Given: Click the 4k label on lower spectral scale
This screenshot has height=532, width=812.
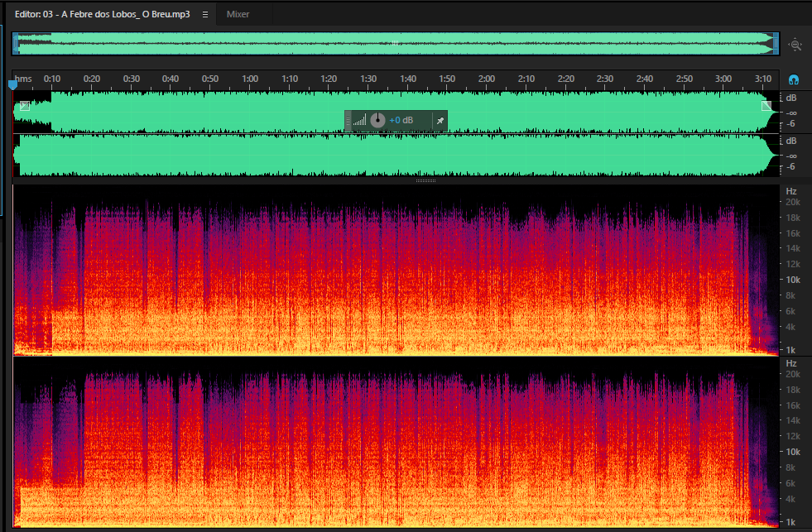Looking at the screenshot, I should 790,499.
